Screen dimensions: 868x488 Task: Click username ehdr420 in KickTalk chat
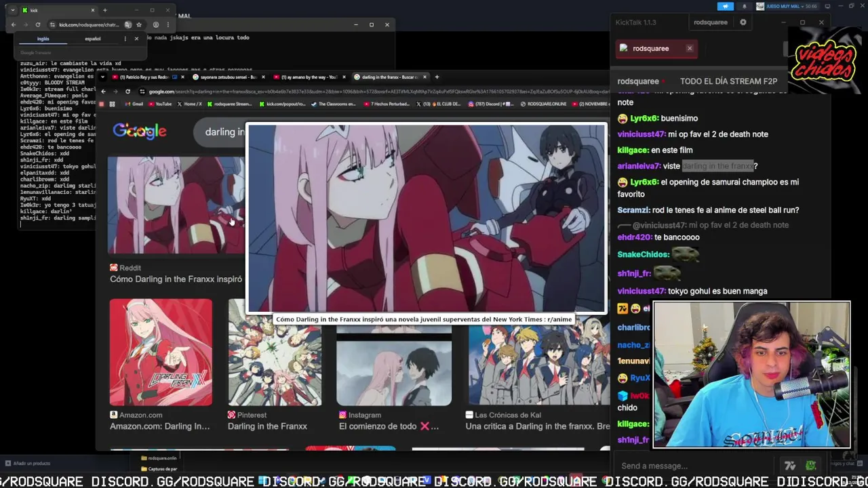(634, 237)
